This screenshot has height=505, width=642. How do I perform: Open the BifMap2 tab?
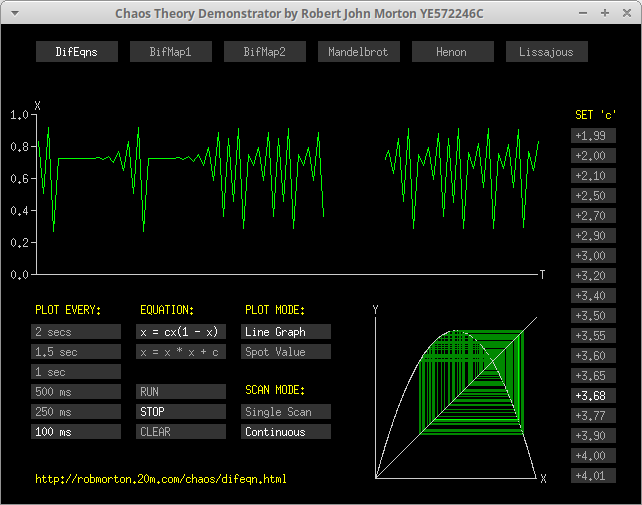(x=264, y=52)
